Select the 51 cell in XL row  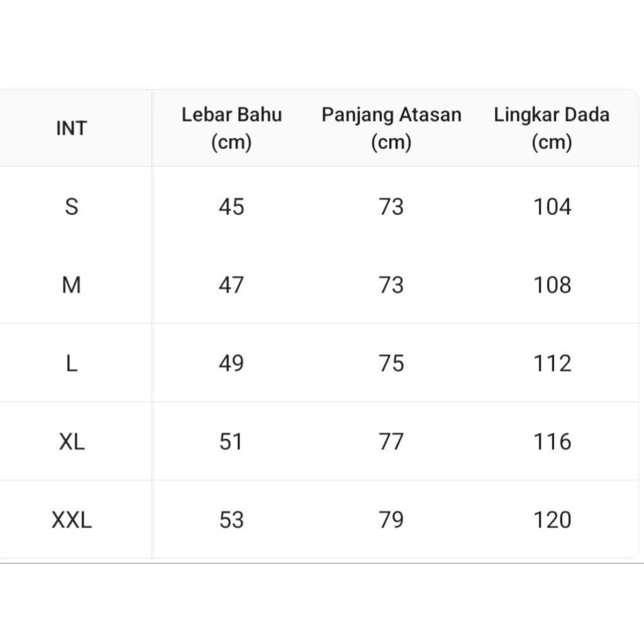[231, 441]
